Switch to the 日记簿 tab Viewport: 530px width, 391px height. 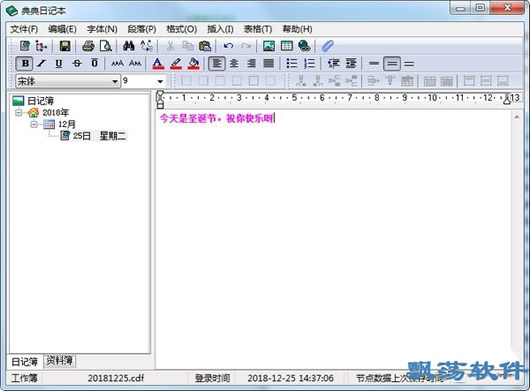click(25, 362)
